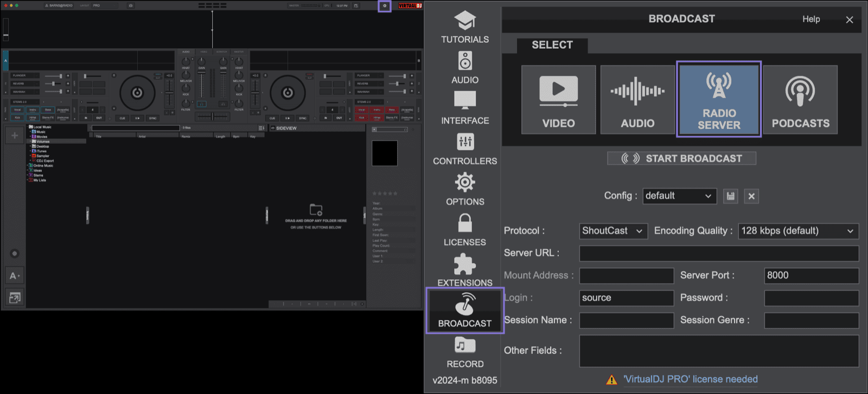868x394 pixels.
Task: Open the right deck Stems 2.0 pad dropdown
Action: coord(369,102)
